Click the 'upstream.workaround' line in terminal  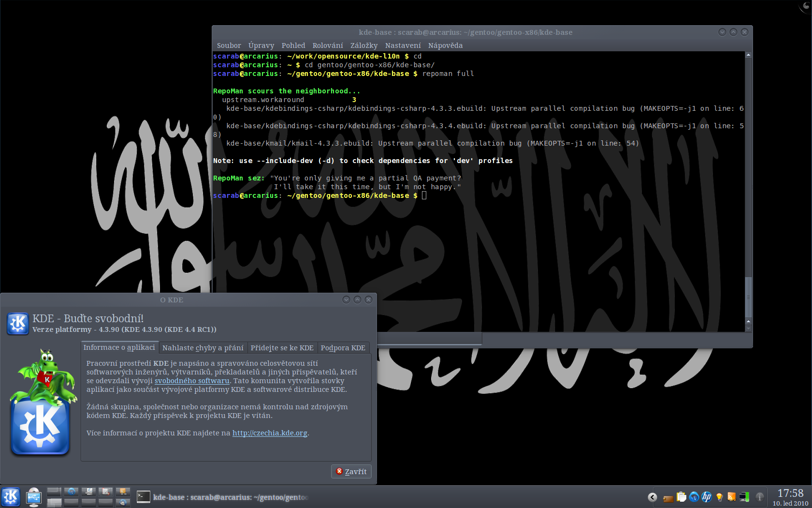click(263, 100)
